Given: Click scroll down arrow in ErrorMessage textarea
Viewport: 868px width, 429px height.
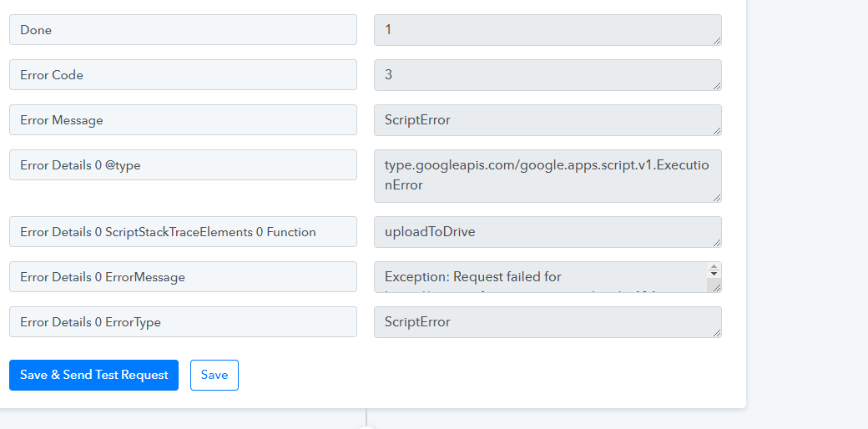Looking at the screenshot, I should (714, 274).
